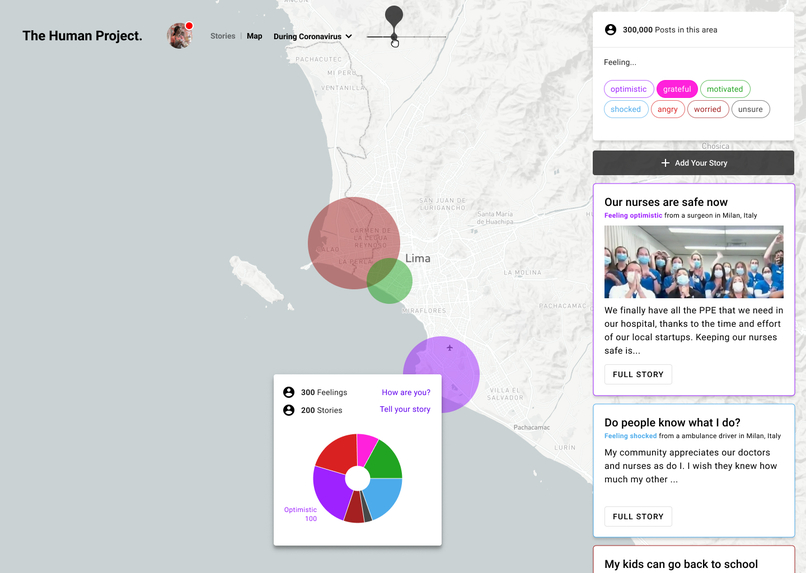
Task: Toggle the angry feeling filter
Action: click(667, 109)
